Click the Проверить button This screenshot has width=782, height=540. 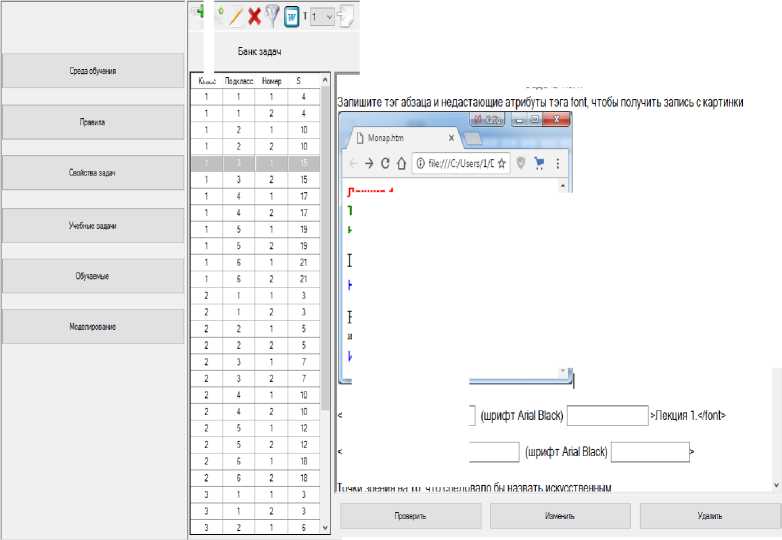click(x=410, y=516)
